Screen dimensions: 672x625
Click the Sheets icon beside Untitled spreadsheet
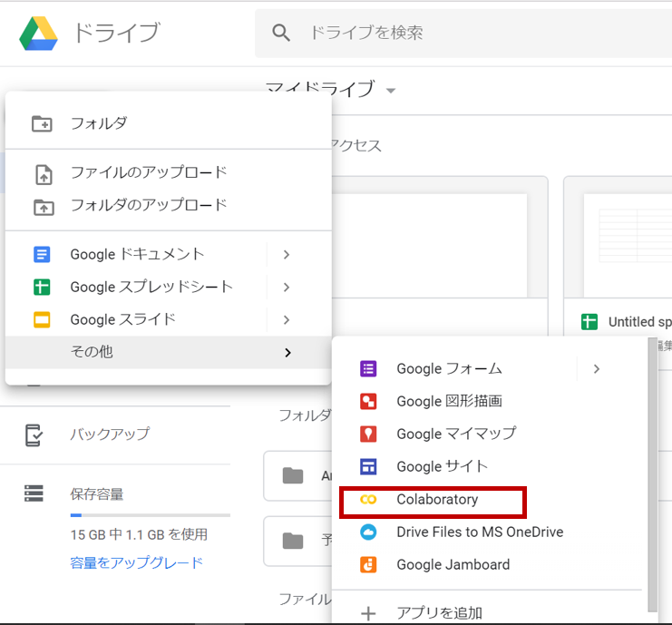click(589, 321)
